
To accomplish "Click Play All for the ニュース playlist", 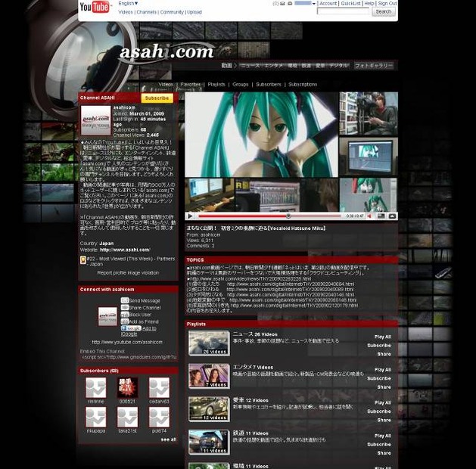I will tap(382, 337).
